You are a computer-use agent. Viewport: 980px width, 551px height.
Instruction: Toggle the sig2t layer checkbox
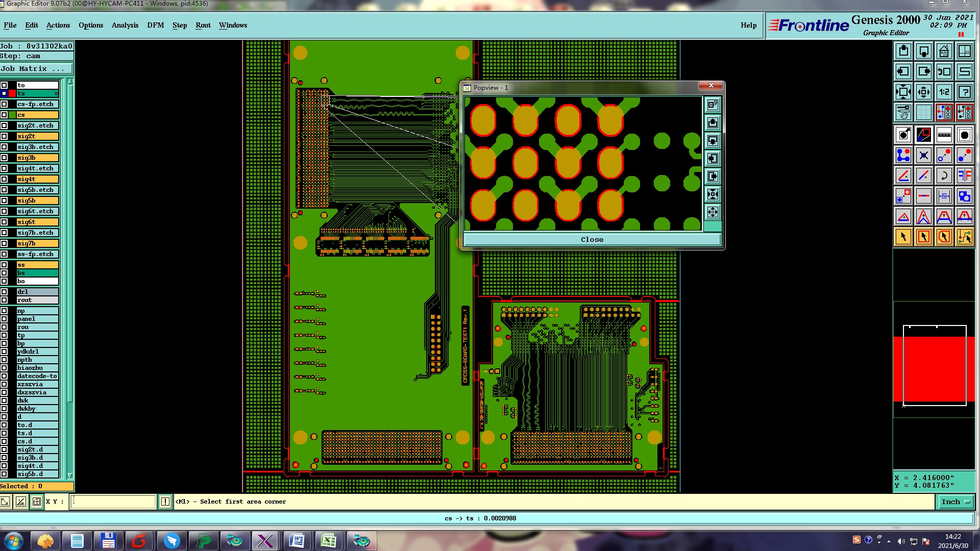[x=4, y=136]
